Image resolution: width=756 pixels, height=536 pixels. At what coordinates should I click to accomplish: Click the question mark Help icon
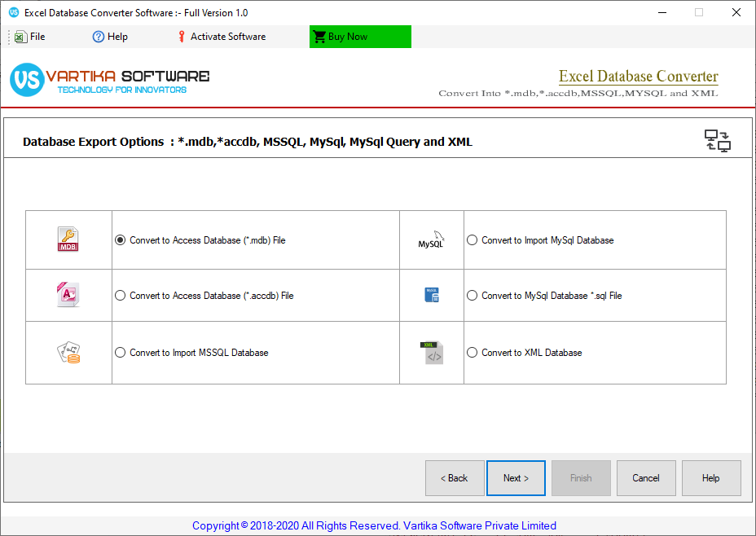98,37
